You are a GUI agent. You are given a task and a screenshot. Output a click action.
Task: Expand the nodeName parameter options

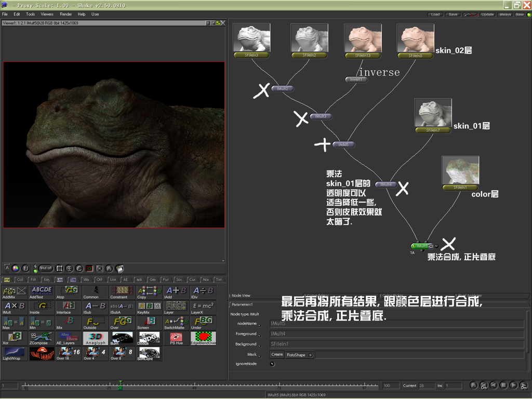[260, 325]
